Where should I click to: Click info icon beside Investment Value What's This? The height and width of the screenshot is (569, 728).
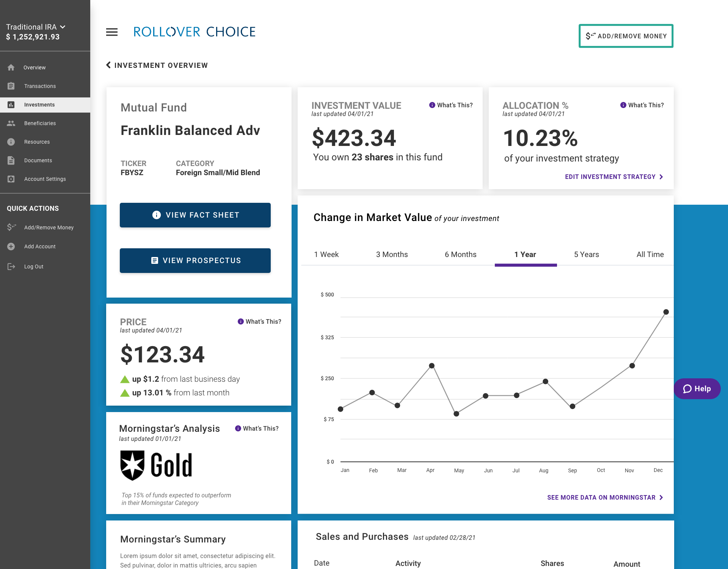click(432, 105)
